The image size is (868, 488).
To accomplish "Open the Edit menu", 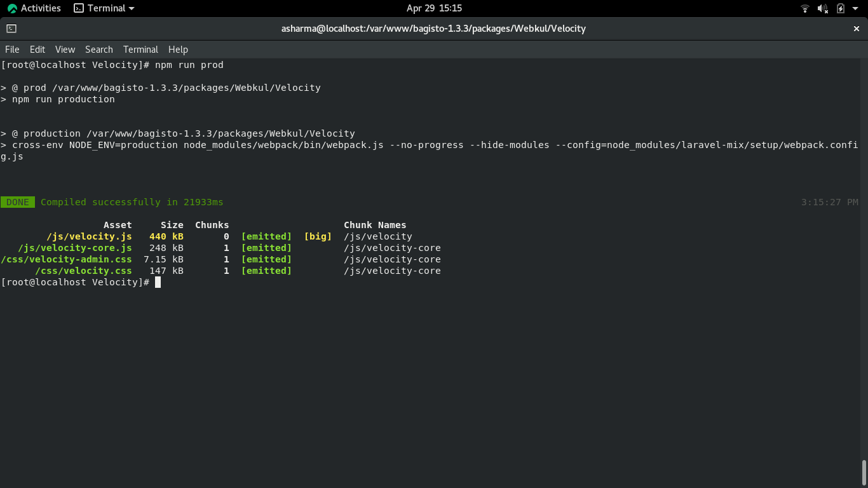I will coord(37,49).
